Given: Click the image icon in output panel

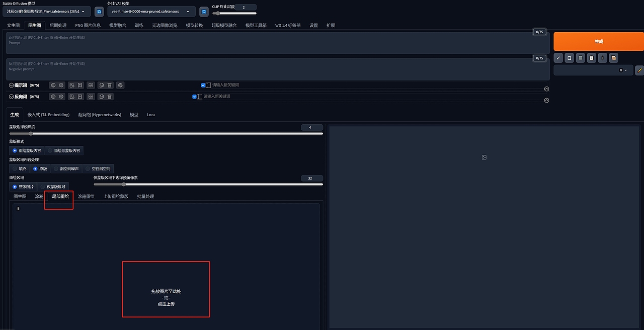Looking at the screenshot, I should pos(484,157).
